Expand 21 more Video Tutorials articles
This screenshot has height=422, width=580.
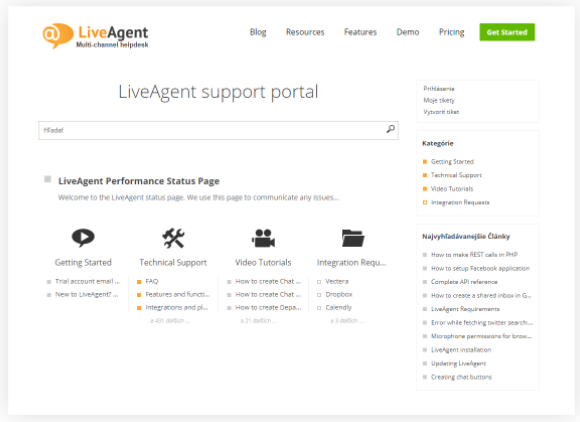[x=258, y=321]
